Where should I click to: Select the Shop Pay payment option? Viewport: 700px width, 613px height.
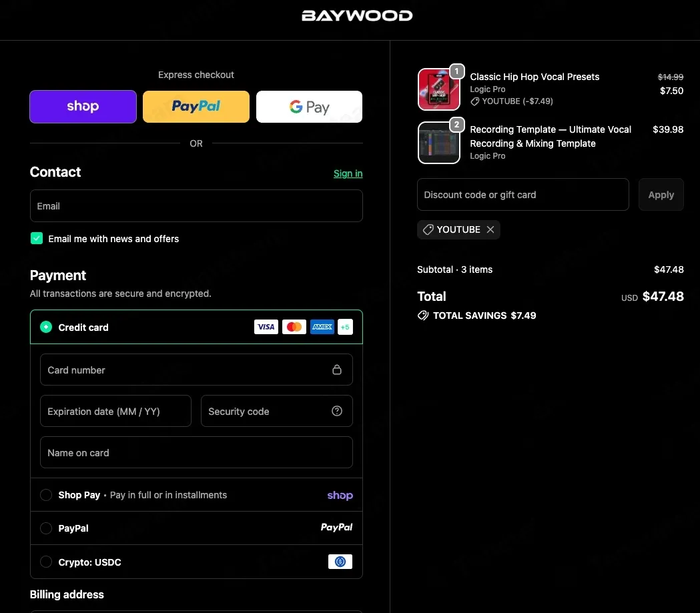46,495
